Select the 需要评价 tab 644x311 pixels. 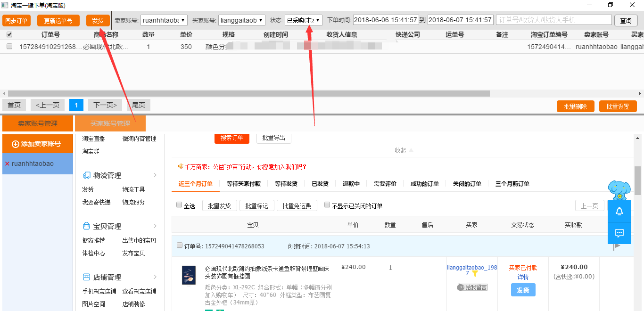tap(385, 184)
